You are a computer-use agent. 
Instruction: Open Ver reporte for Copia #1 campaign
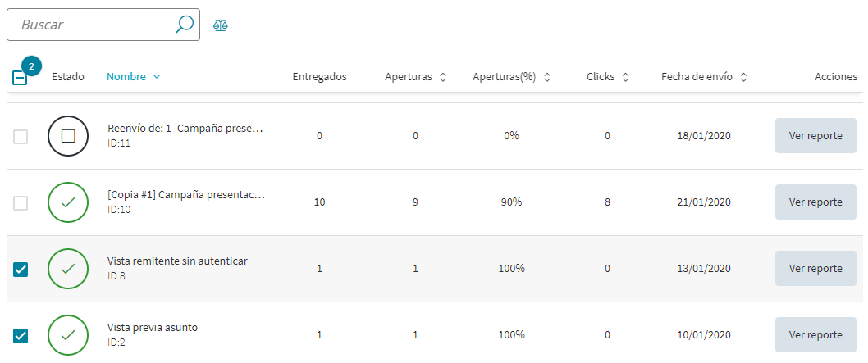[815, 202]
